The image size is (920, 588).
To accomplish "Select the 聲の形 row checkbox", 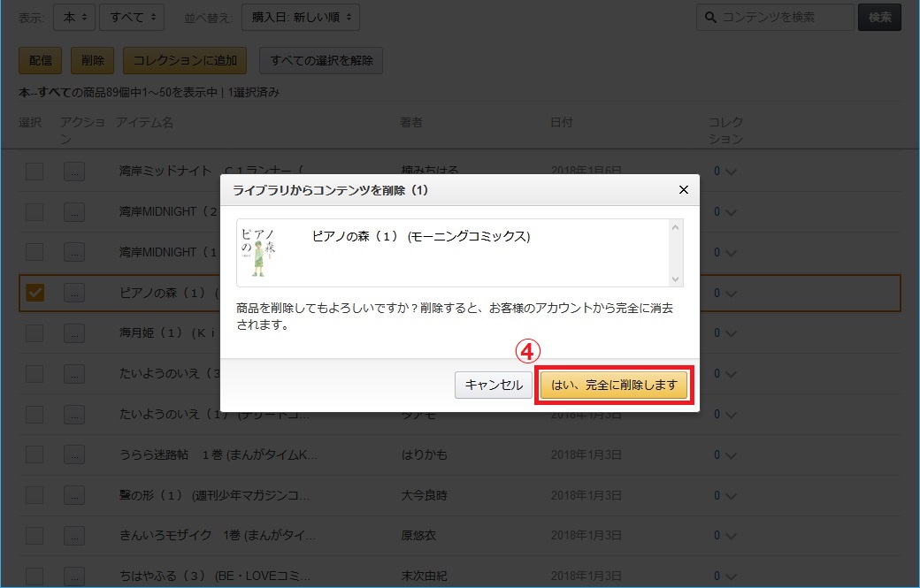I will (x=34, y=495).
